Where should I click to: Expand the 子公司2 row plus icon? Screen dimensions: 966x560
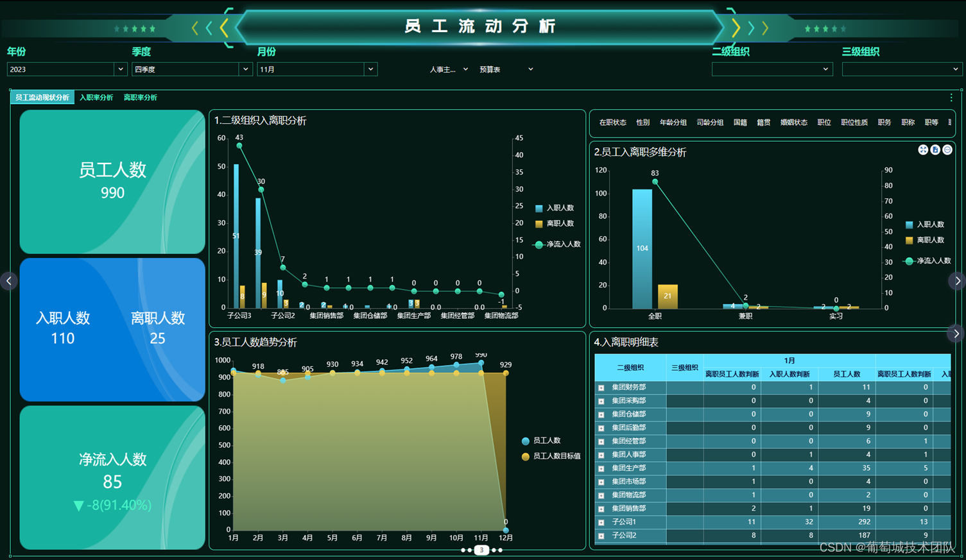point(601,536)
